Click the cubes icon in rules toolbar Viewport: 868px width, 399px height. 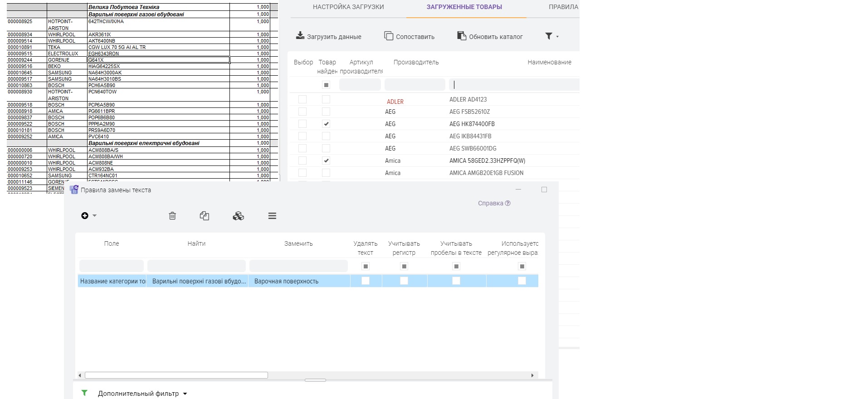click(x=238, y=216)
